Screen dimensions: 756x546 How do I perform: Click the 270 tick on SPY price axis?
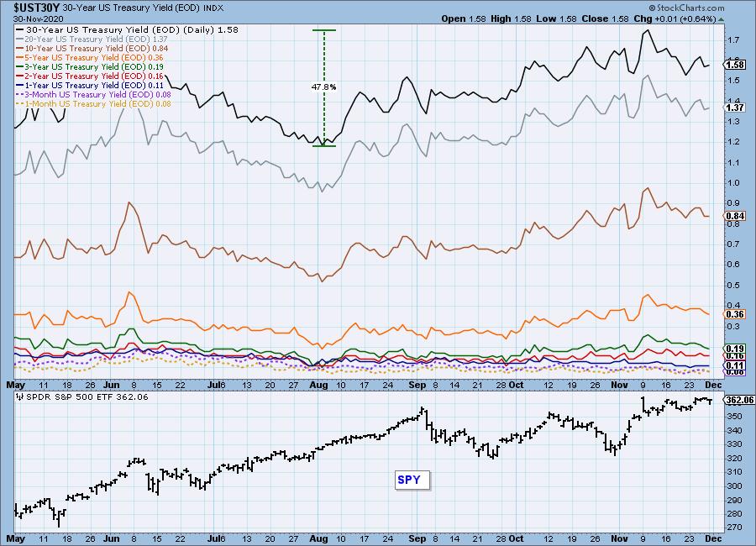pyautogui.click(x=735, y=528)
